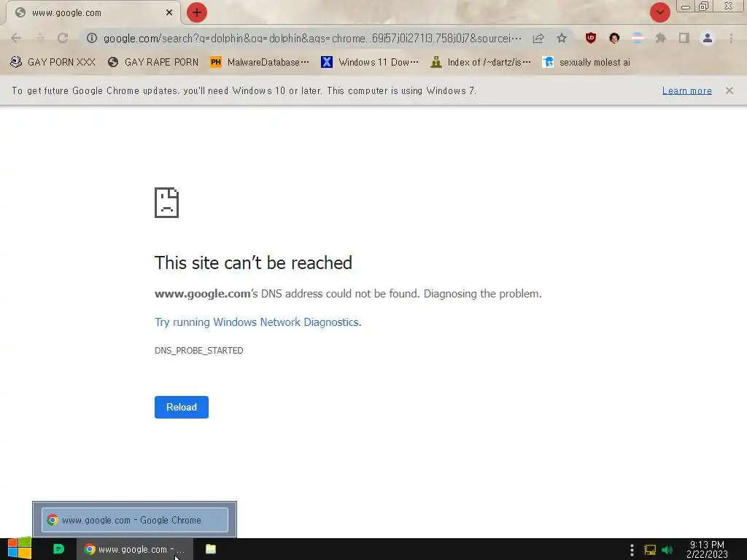Open the uBlock Origin extension icon

(591, 38)
